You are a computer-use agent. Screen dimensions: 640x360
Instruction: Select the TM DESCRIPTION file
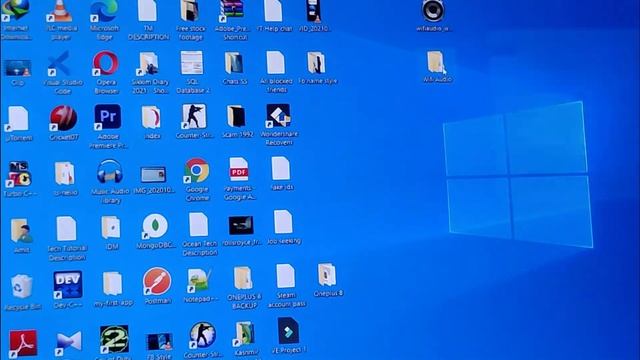[x=148, y=11]
